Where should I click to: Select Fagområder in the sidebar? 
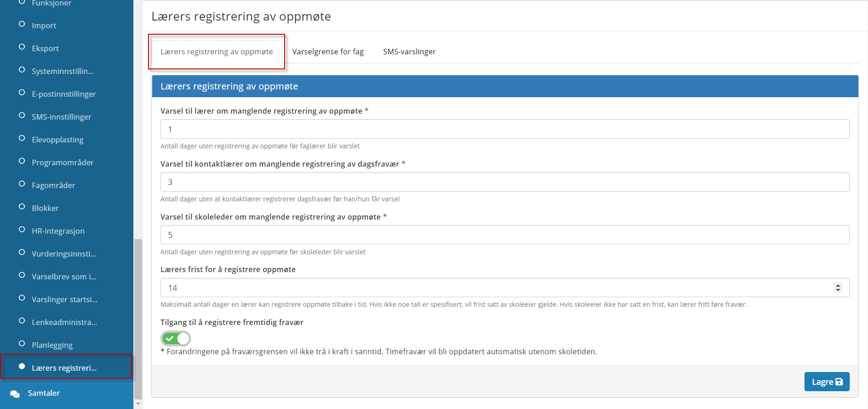[53, 185]
